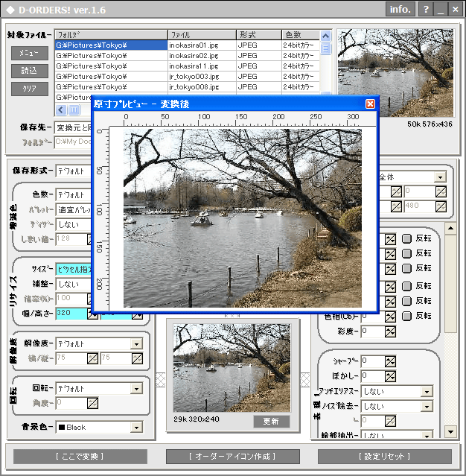
Task: Click the 幅/高さ width field 320
Action: click(71, 314)
